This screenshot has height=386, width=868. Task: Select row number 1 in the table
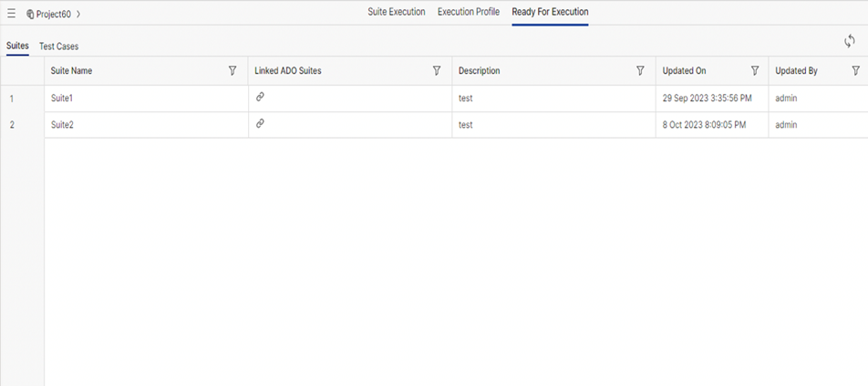(12, 98)
